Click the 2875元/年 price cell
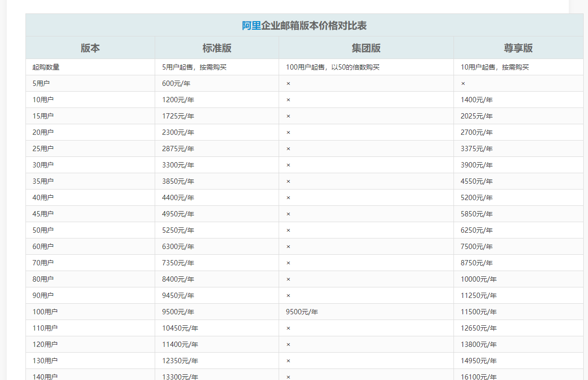Screen dimensions: 588x380 tap(178, 149)
